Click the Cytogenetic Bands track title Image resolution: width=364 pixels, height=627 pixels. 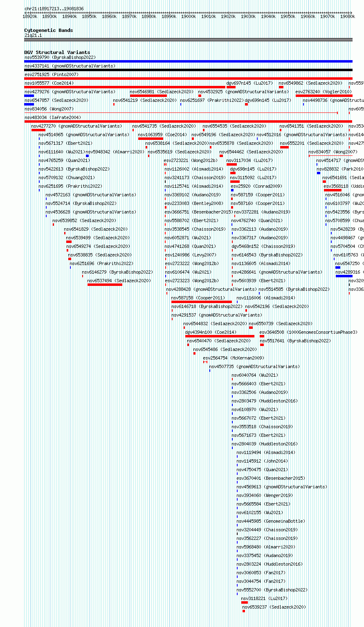tap(49, 30)
